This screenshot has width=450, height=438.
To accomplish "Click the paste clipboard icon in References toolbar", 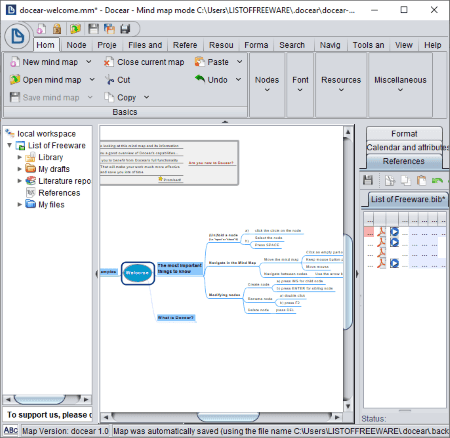I will [421, 180].
